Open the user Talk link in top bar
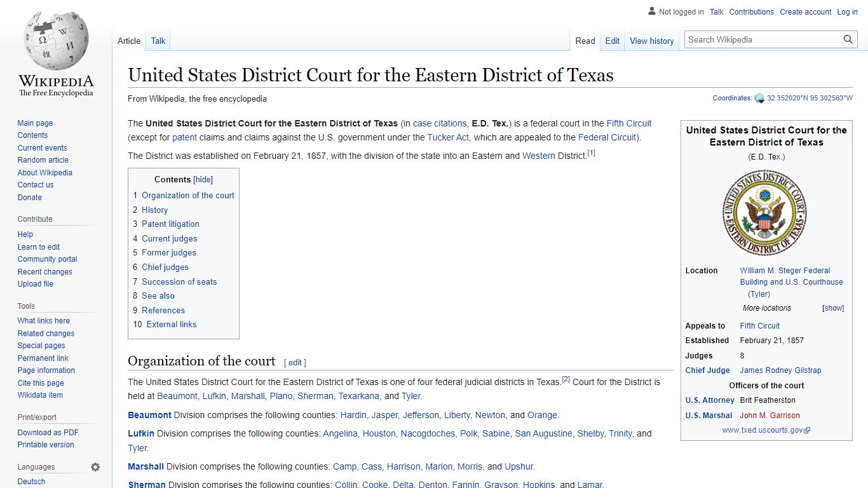 click(717, 12)
